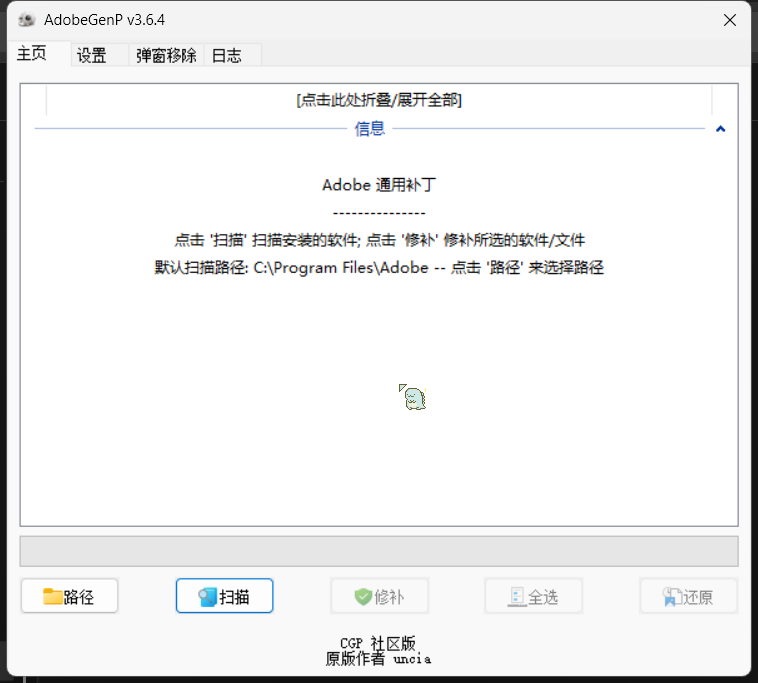758x683 pixels.
Task: Click the AdobeGenP title bar icon
Action: pos(27,20)
